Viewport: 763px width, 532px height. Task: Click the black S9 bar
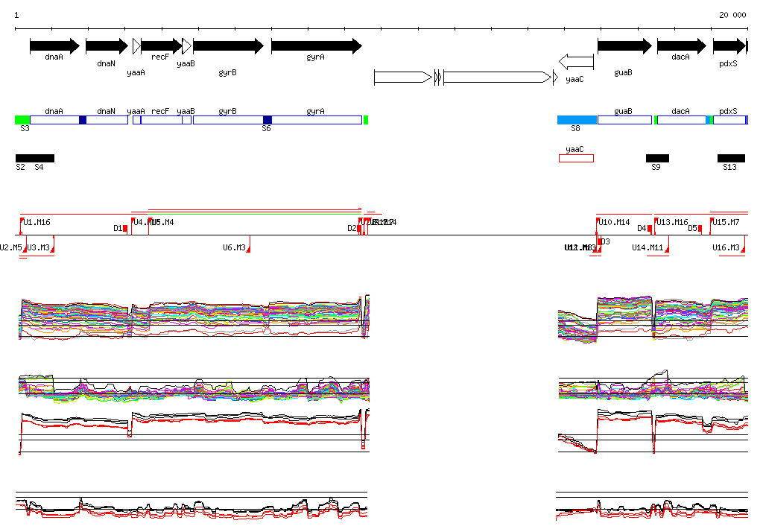click(657, 158)
